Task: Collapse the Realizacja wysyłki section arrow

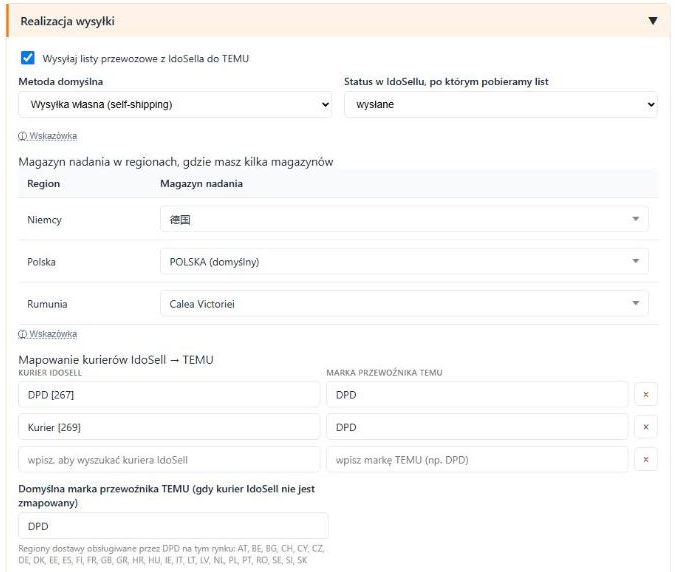Action: pyautogui.click(x=653, y=21)
